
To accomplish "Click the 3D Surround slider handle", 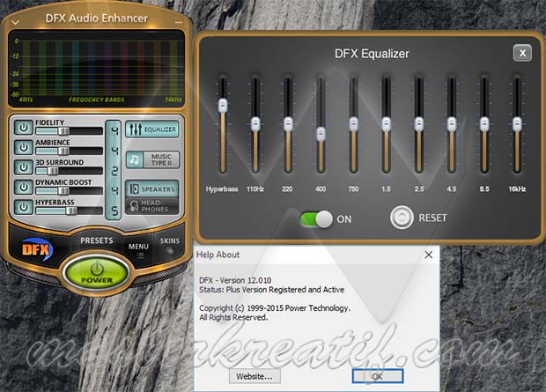I will pos(53,171).
